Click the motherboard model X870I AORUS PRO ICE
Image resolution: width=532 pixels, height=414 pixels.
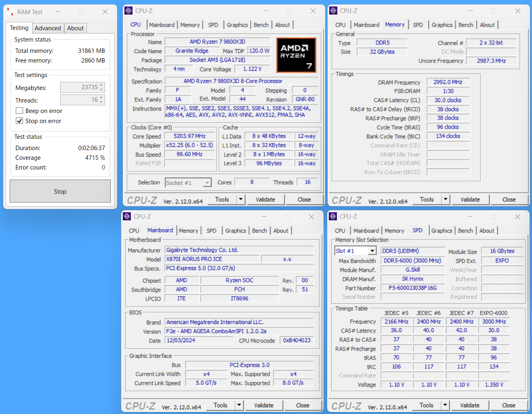point(212,259)
